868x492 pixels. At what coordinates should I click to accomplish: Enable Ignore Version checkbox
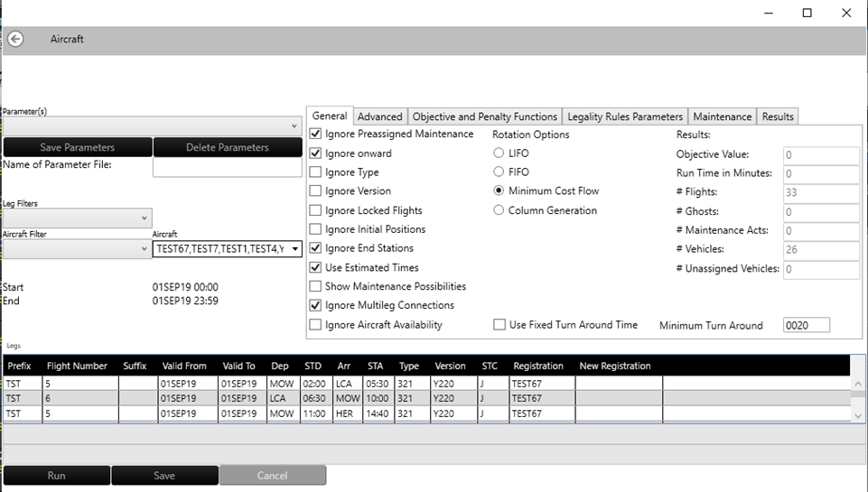(x=315, y=191)
